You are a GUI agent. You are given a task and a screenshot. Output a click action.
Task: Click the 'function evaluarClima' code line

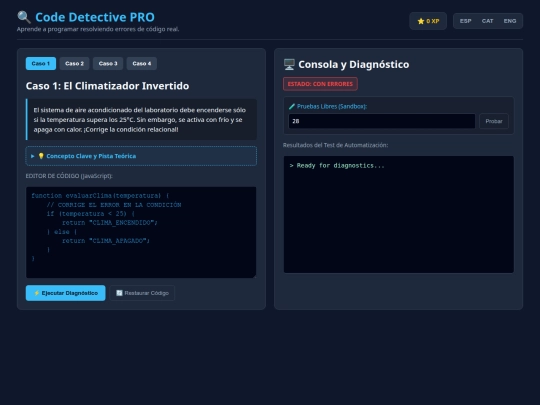(100, 196)
